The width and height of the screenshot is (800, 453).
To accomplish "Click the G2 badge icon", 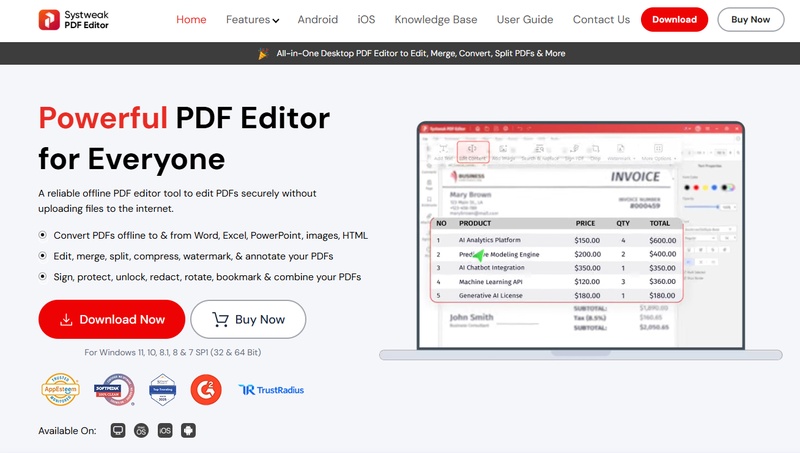I will point(206,390).
